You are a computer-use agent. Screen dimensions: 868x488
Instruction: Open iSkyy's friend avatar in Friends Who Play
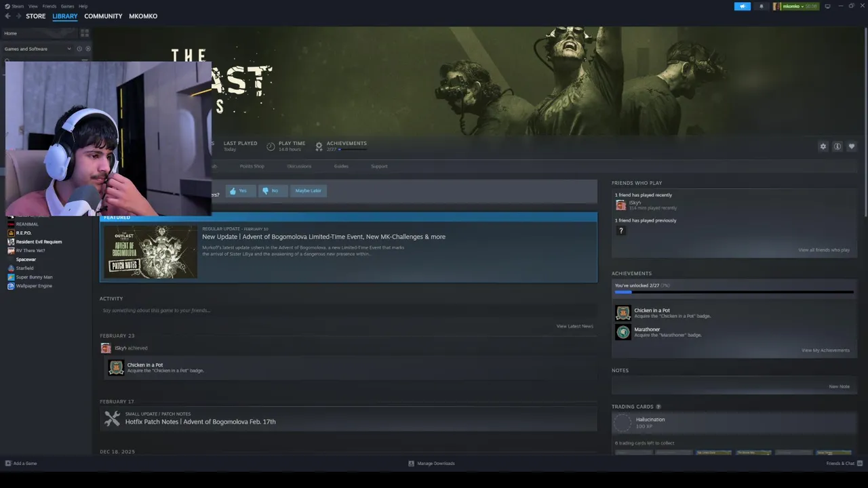(620, 205)
